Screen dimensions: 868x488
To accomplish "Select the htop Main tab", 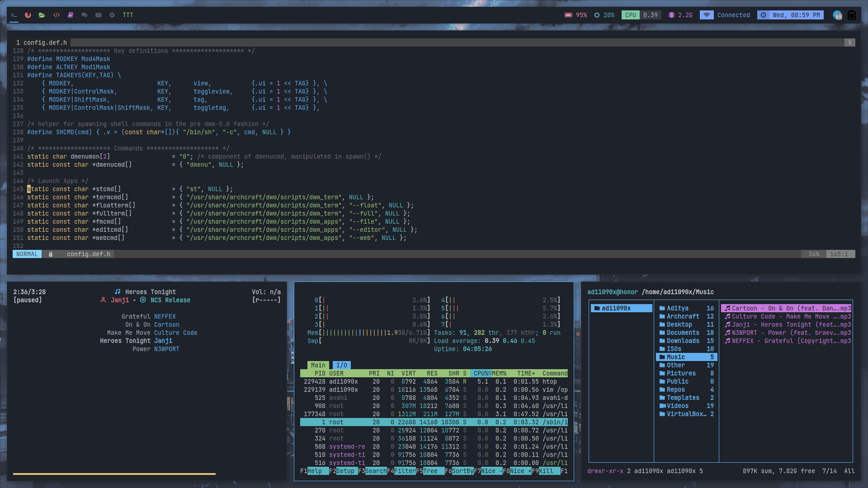I will coord(318,365).
